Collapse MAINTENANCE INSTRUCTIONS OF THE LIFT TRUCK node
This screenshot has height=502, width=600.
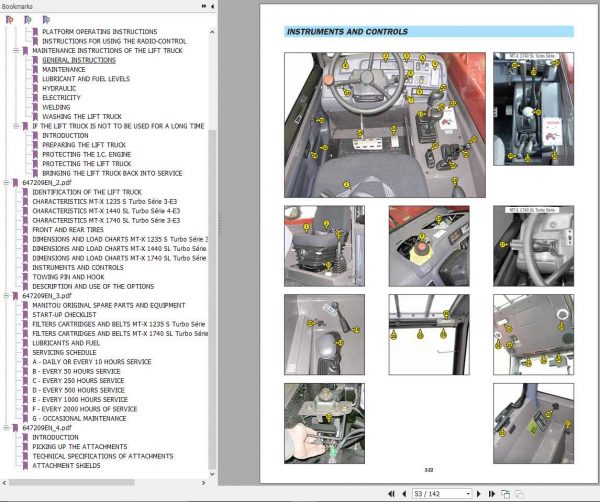(16, 51)
